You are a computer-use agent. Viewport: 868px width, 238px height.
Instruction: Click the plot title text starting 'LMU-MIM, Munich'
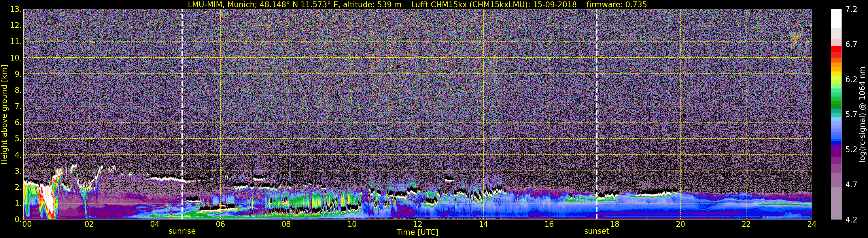(x=417, y=4)
